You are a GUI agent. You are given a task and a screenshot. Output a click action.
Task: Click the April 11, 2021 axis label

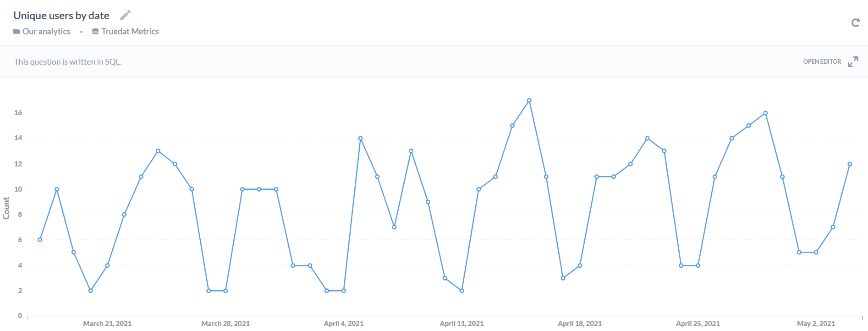point(461,324)
